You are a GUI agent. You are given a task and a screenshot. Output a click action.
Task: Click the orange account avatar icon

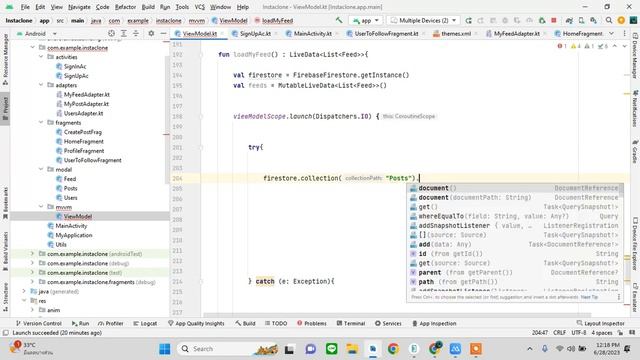(621, 20)
